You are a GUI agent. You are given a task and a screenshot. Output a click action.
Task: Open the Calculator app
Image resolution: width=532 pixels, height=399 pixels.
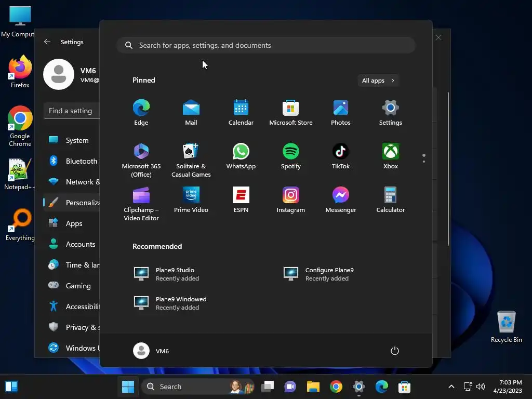tap(391, 200)
